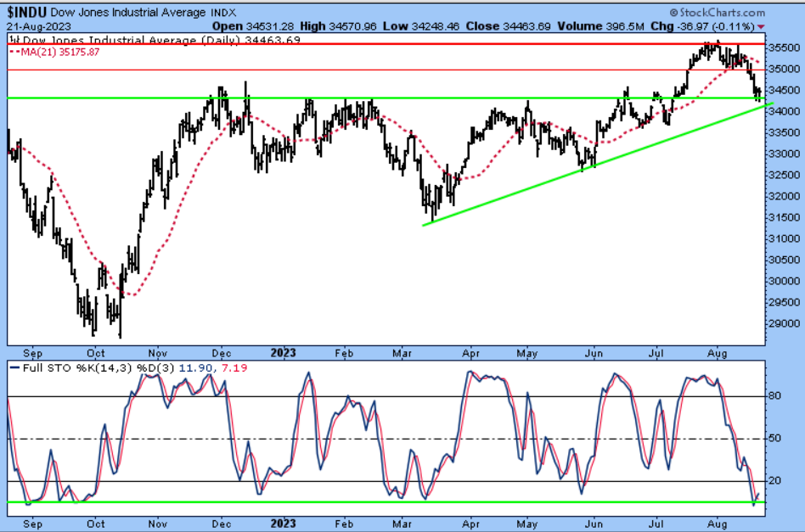Click the INDX exchange label

point(223,13)
